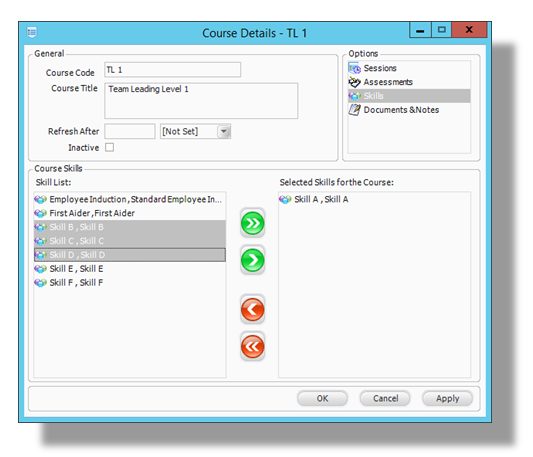This screenshot has height=457, width=533.
Task: Click the red double-arrow remove all skills button
Action: click(x=253, y=346)
